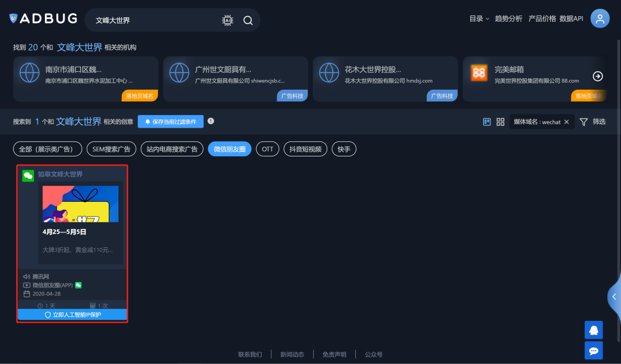Click the ADBUG logo
The width and height of the screenshot is (621, 364).
[x=43, y=18]
